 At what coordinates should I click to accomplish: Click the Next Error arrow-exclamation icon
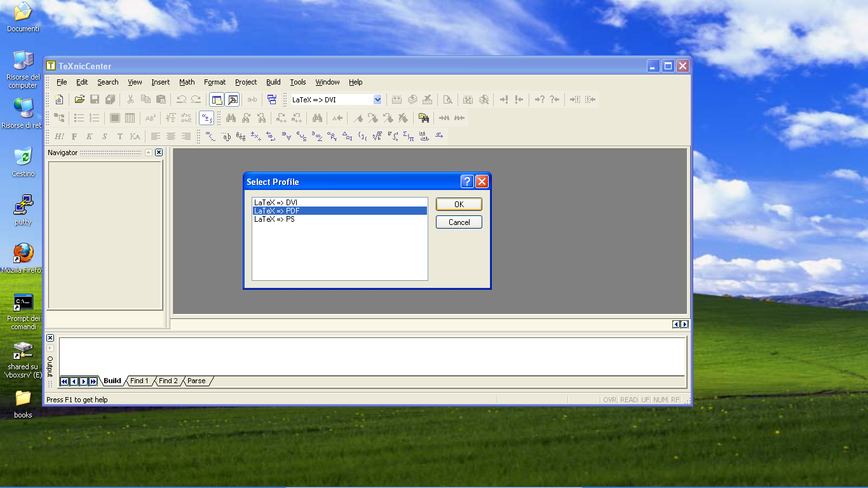tap(504, 100)
